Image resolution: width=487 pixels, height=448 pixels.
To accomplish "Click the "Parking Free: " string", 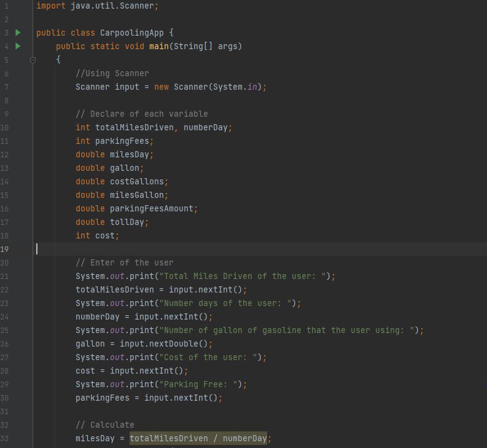I will pyautogui.click(x=198, y=385).
